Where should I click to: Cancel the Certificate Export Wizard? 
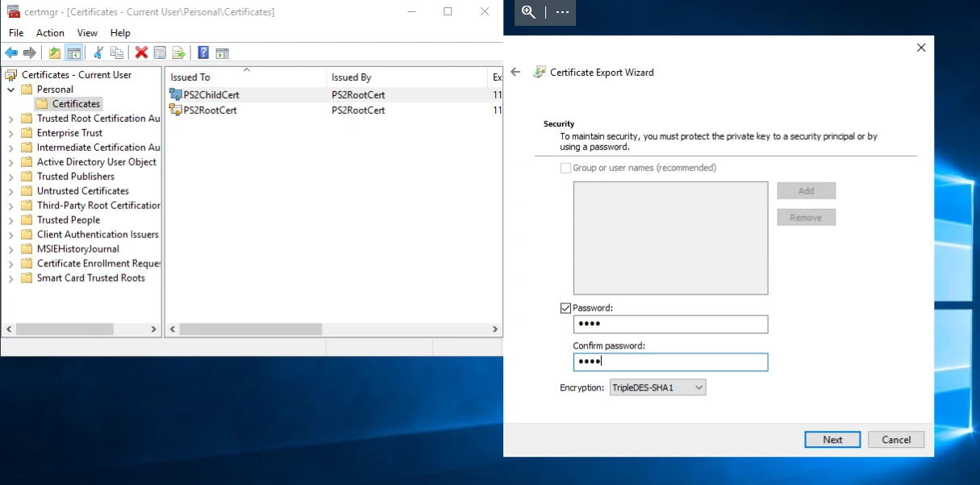point(895,439)
